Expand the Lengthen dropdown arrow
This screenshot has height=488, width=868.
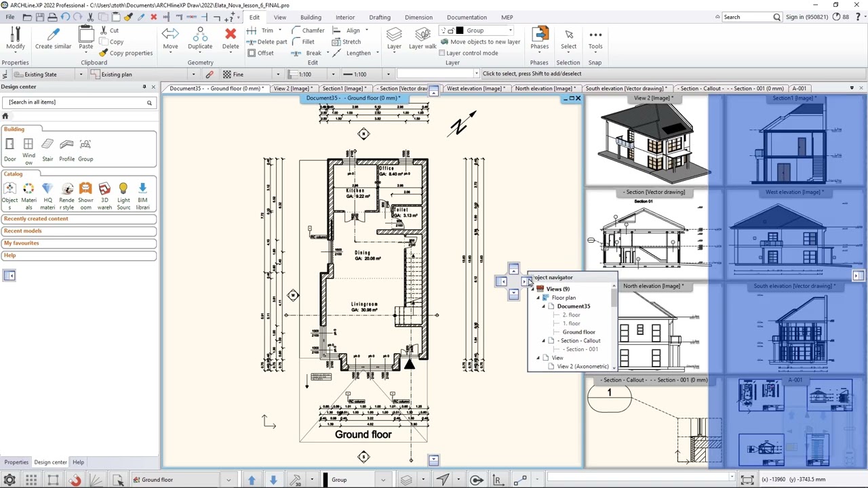(x=376, y=54)
